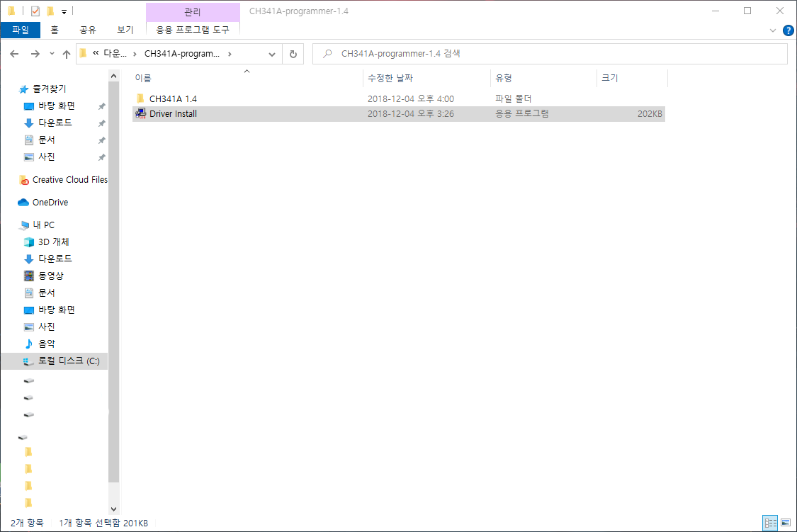Select the Driver Install application icon
The image size is (797, 532).
pos(141,114)
